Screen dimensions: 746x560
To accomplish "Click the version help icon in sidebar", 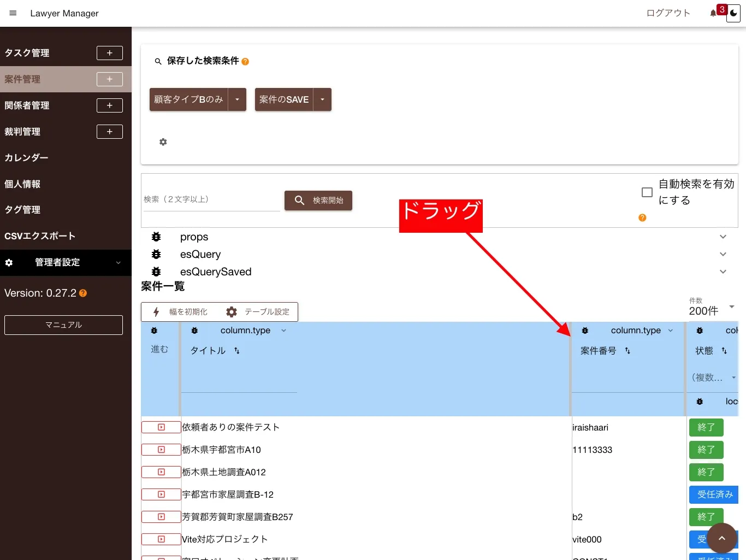I will (x=83, y=293).
